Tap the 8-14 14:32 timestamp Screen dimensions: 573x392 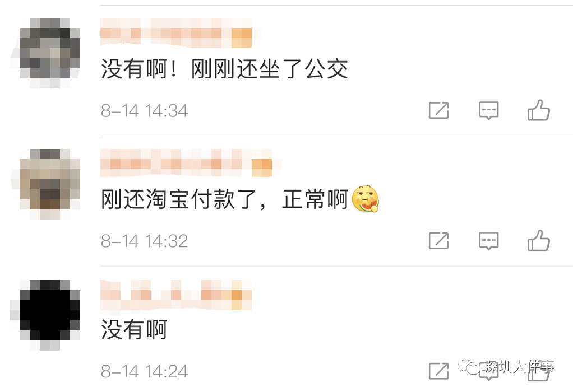144,241
